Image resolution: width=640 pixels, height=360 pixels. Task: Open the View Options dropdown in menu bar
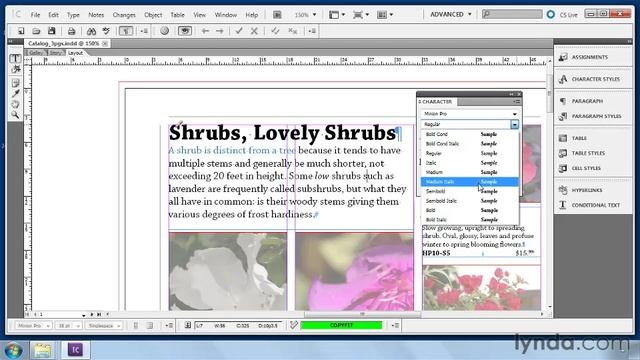[337, 15]
